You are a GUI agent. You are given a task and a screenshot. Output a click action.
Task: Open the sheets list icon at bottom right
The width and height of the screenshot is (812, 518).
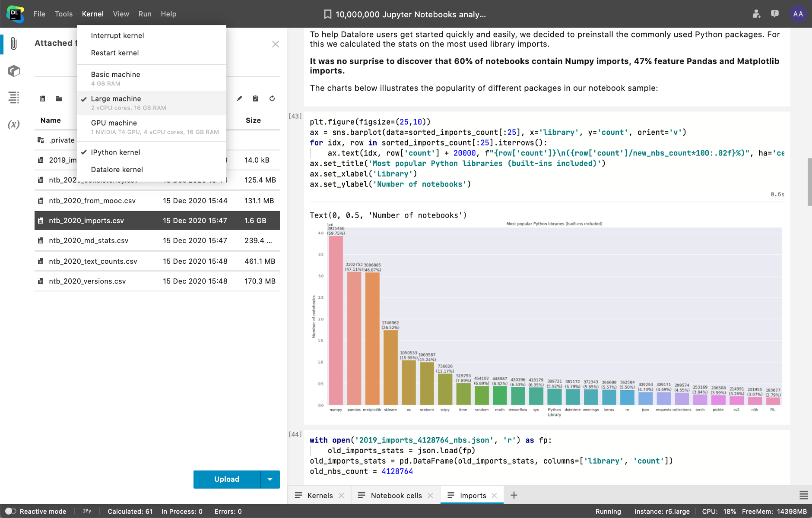pos(803,496)
